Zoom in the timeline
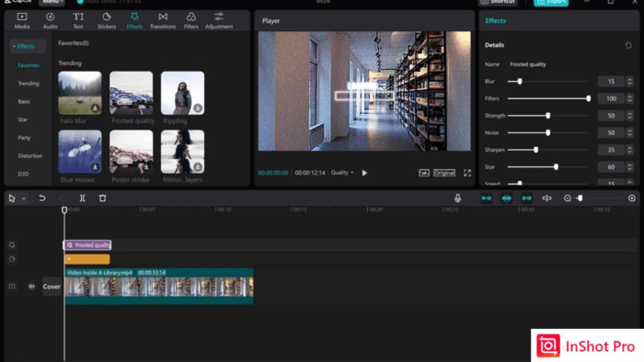 (632, 198)
